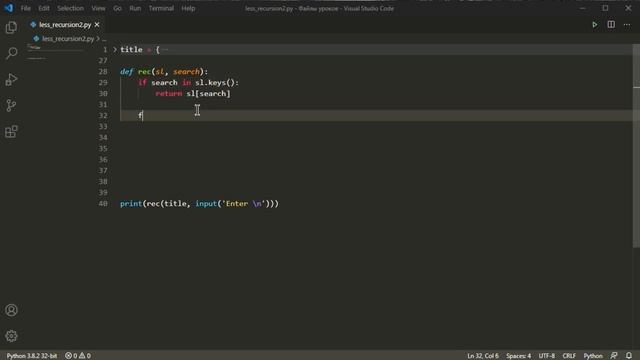Image resolution: width=640 pixels, height=360 pixels.
Task: Select the less_recursion2.py editor tab
Action: click(x=64, y=25)
